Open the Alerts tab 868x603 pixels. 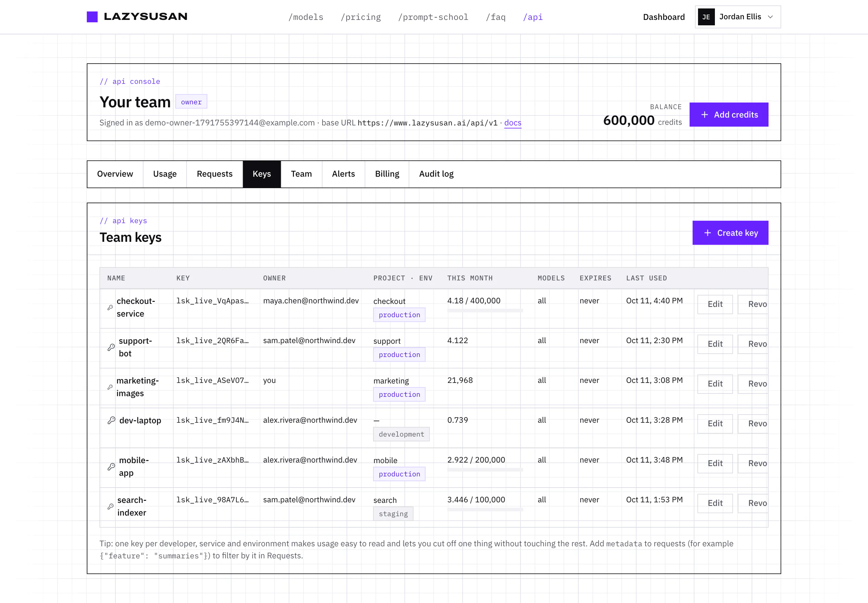[x=343, y=174]
